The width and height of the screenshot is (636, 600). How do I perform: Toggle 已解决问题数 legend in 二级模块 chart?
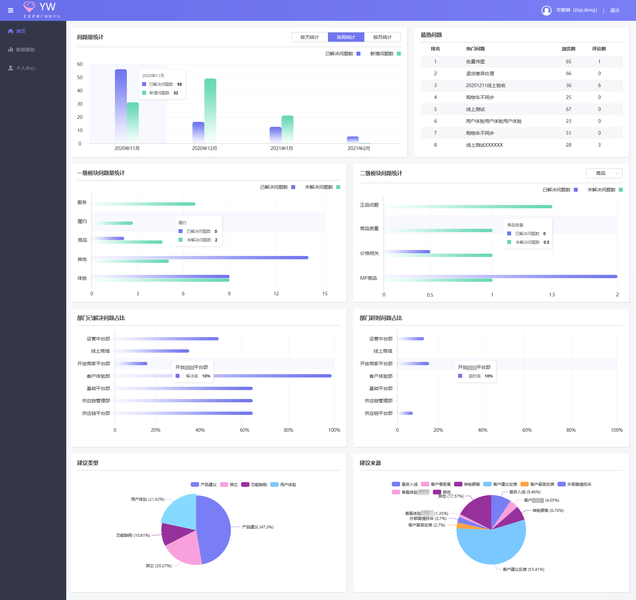pyautogui.click(x=560, y=189)
